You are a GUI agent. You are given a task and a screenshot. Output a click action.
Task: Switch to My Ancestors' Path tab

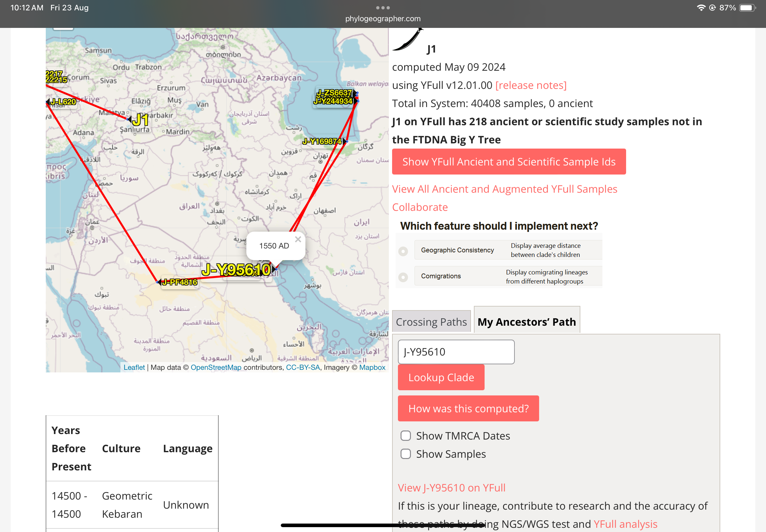(526, 322)
